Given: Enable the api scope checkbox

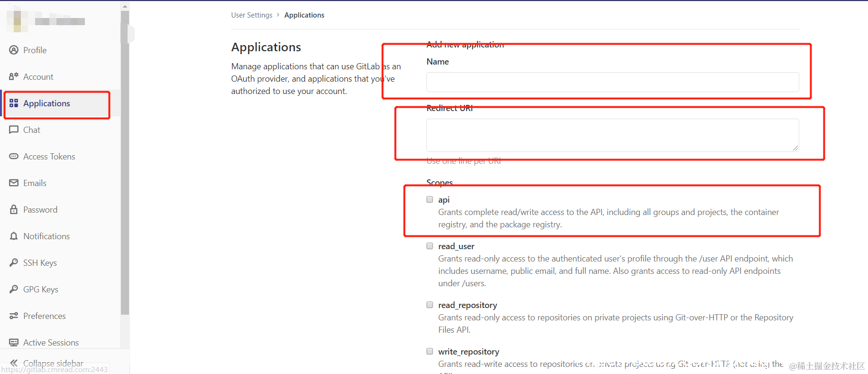Looking at the screenshot, I should point(430,199).
